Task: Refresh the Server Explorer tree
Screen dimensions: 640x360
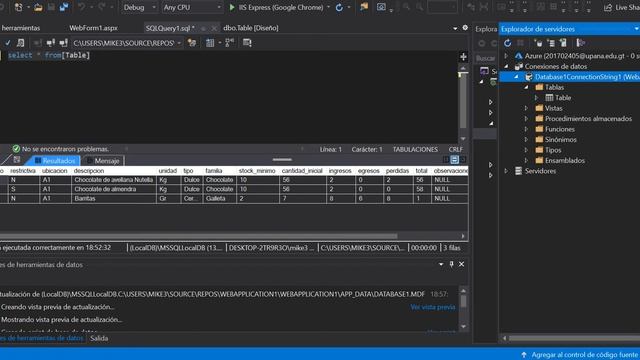Action: tap(507, 43)
